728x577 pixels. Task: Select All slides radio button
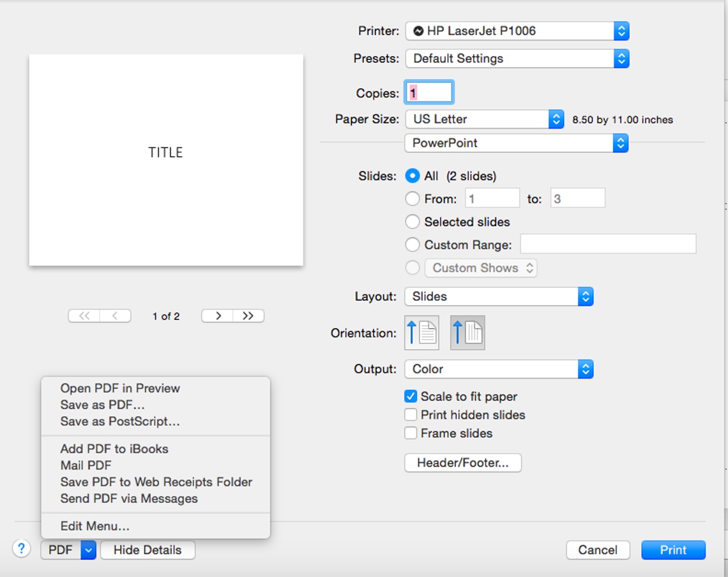413,176
